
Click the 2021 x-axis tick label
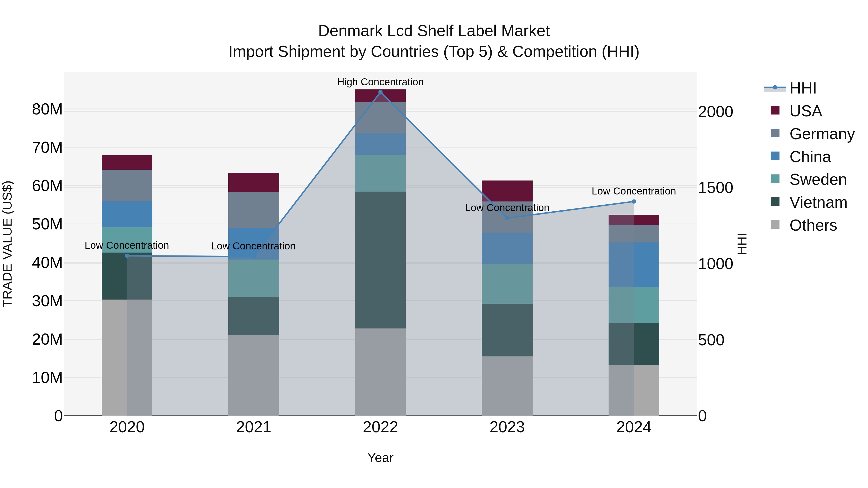tap(254, 427)
